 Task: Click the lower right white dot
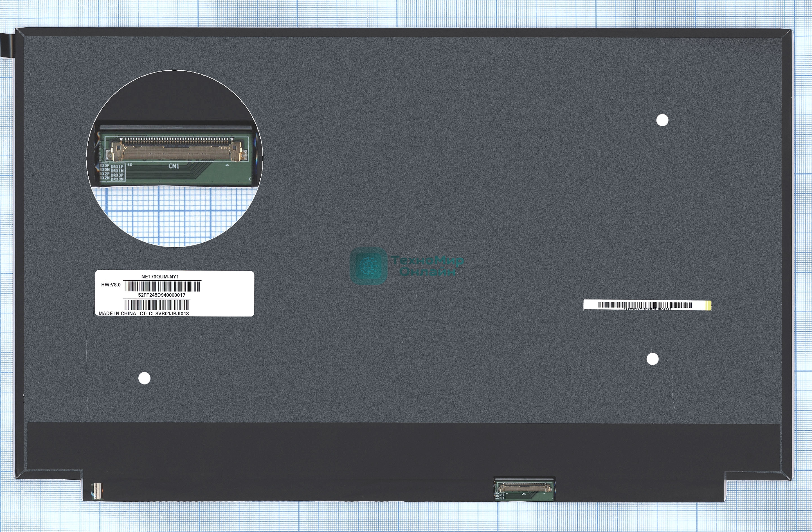[x=652, y=359]
